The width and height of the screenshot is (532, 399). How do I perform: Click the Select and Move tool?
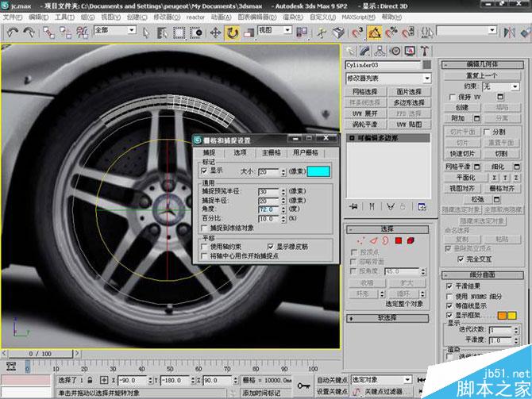215,33
